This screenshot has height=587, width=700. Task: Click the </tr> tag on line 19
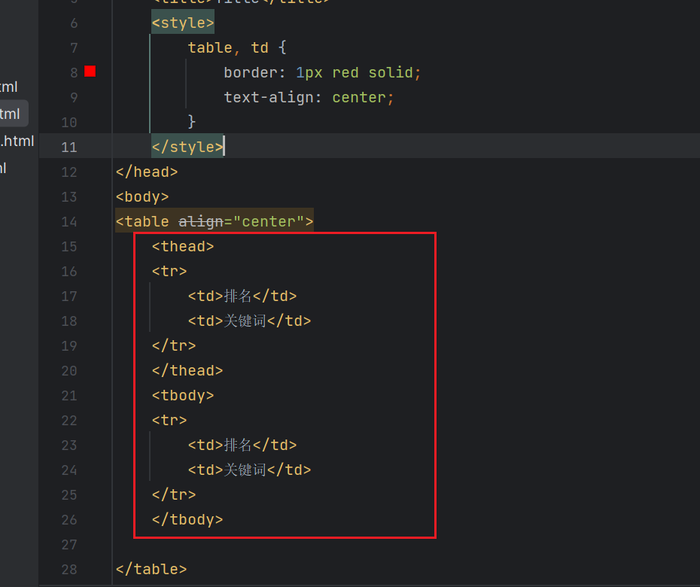[x=174, y=346]
